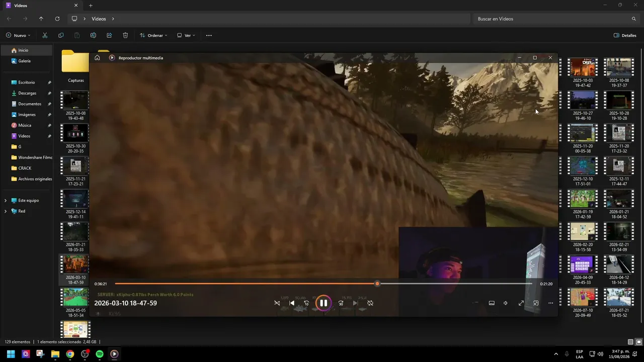
Task: Close the Videos tab in File Explorer
Action: [76, 6]
